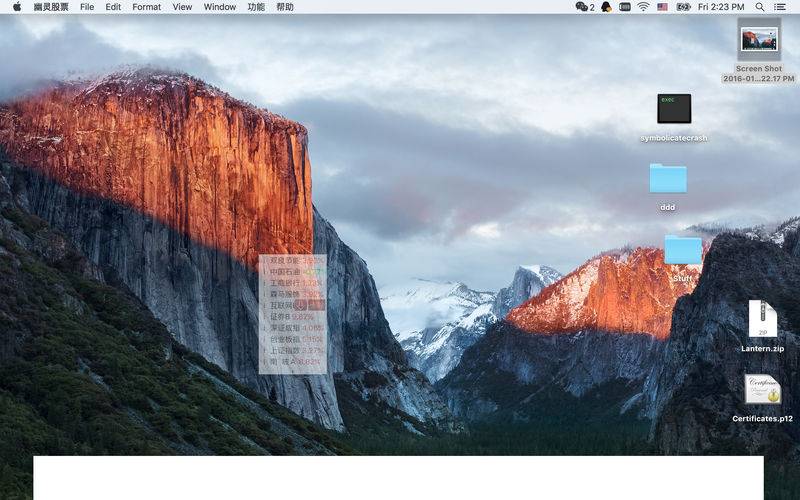Click the 中国石油 row in stock widget
Image resolution: width=800 pixels, height=500 pixels.
[295, 271]
